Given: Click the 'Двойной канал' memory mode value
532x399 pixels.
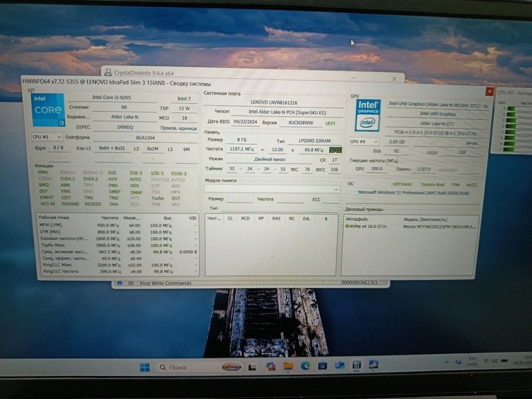Looking at the screenshot, I should (x=269, y=159).
